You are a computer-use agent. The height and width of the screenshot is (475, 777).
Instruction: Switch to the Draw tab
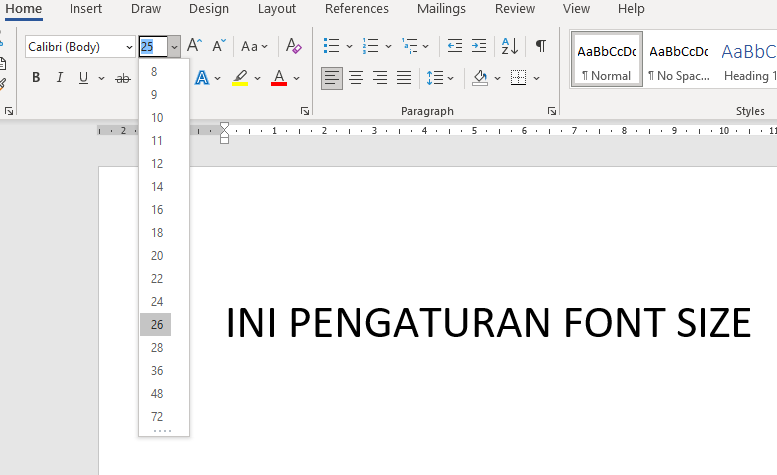[146, 9]
